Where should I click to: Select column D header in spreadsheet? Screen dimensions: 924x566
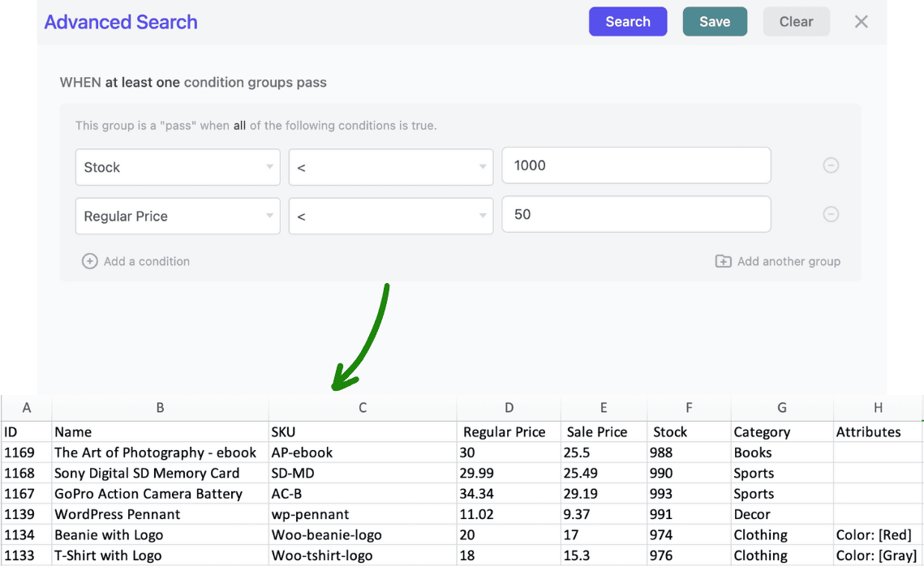tap(509, 408)
